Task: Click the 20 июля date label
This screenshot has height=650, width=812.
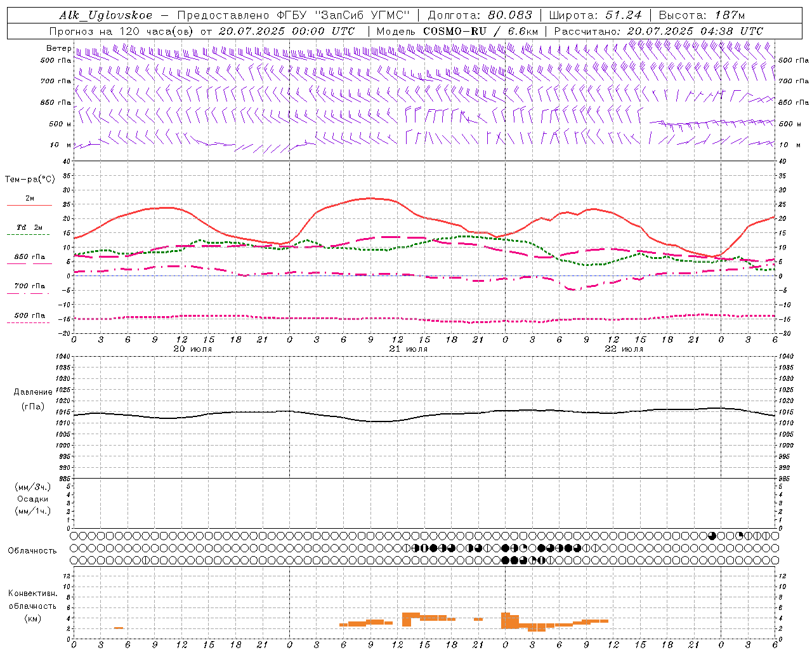Action: (x=193, y=349)
